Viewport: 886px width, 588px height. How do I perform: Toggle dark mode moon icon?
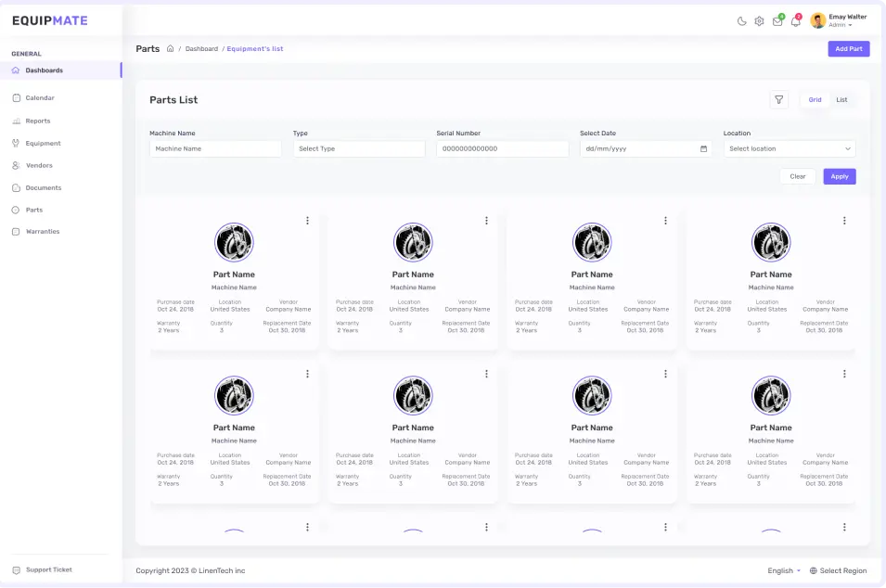tap(741, 21)
